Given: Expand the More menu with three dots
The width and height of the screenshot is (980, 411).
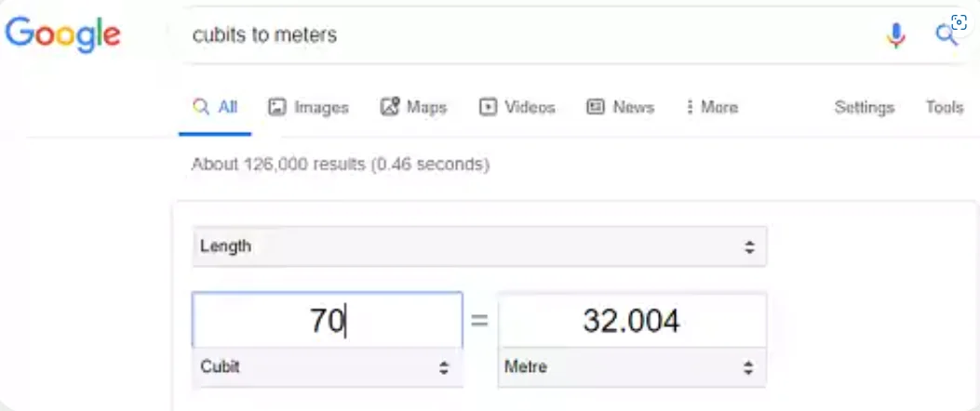Looking at the screenshot, I should (x=711, y=107).
